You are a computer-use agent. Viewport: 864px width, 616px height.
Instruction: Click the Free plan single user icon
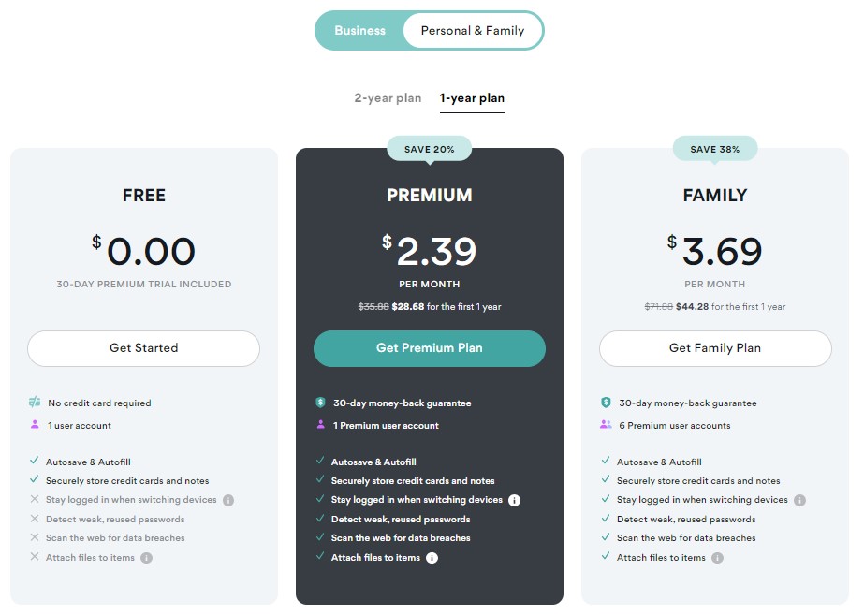[35, 425]
